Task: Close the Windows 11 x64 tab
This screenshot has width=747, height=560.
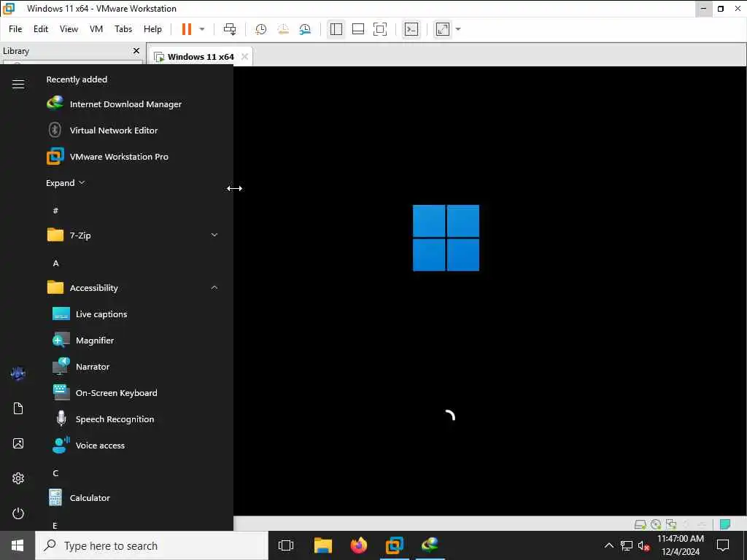Action: (x=244, y=57)
